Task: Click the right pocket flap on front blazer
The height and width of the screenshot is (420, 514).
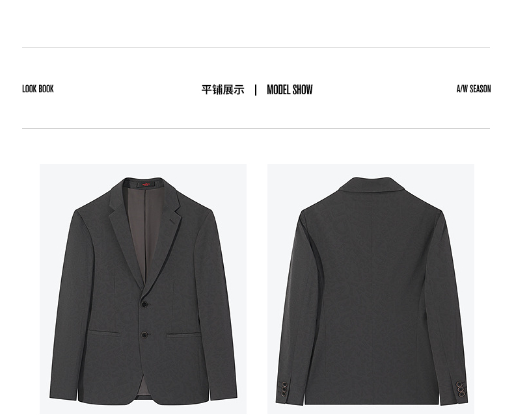Action: [x=183, y=335]
